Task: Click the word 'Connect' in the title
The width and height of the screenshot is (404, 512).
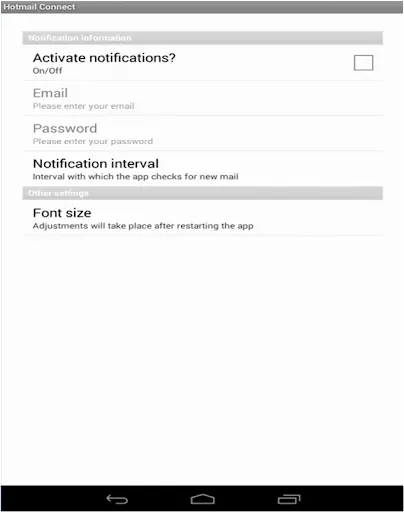Action: pyautogui.click(x=57, y=7)
